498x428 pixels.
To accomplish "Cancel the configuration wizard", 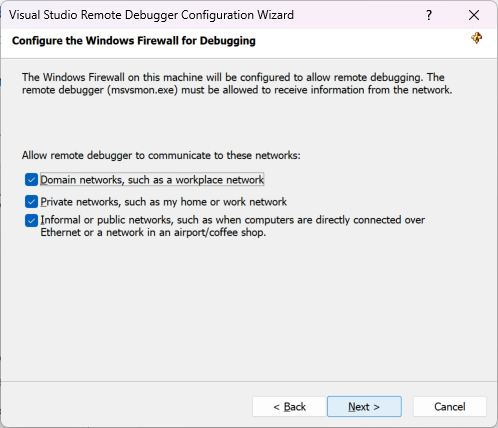I will 450,406.
